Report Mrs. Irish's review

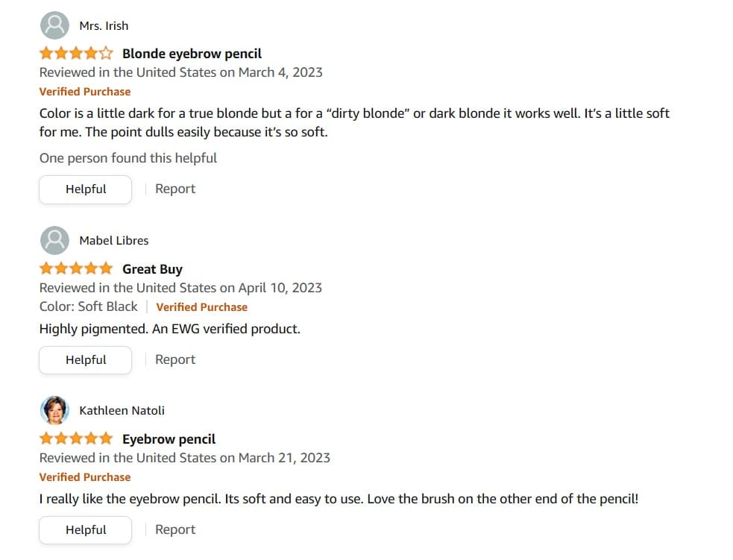175,189
